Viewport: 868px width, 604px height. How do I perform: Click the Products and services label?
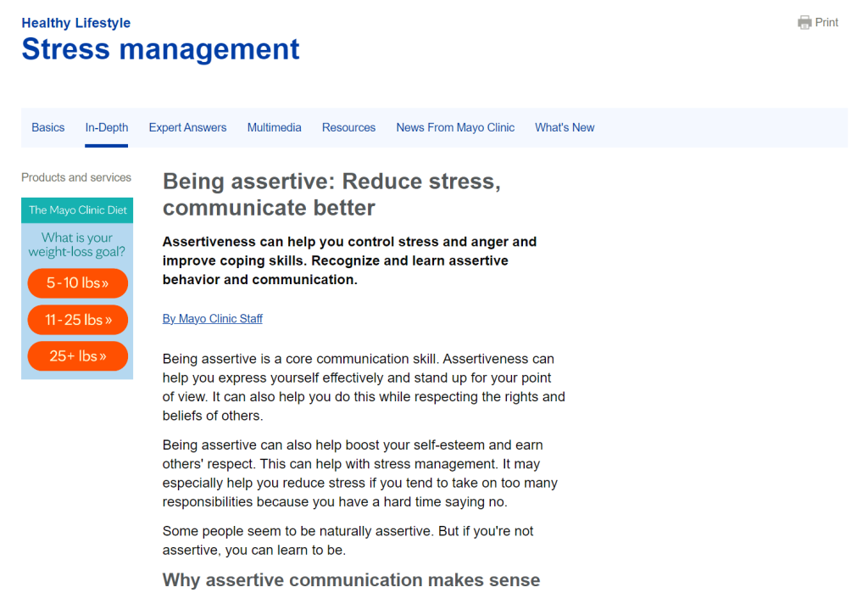[76, 177]
